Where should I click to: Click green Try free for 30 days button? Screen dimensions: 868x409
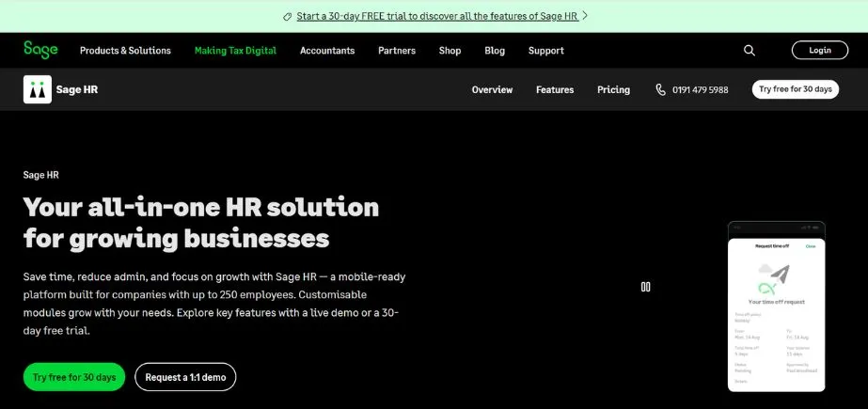[74, 377]
